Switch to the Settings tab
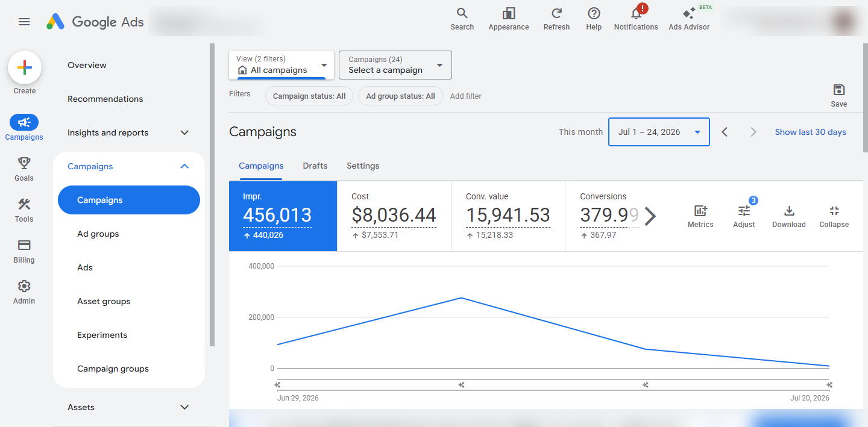Viewport: 868px width, 427px height. point(363,166)
